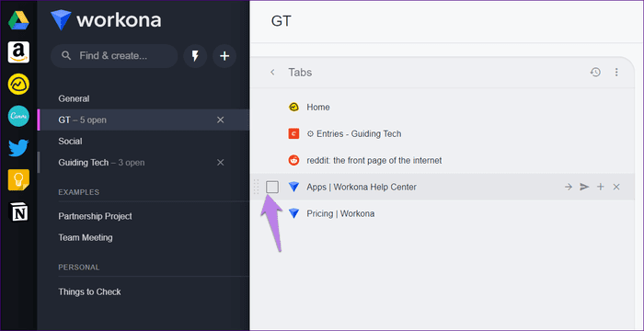
Task: Open Twitter from the sidebar
Action: click(18, 148)
